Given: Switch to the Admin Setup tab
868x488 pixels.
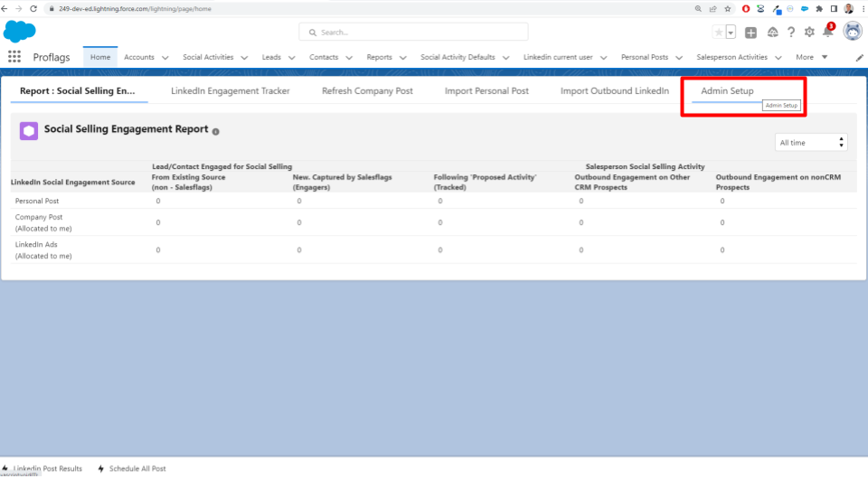Looking at the screenshot, I should pos(727,90).
